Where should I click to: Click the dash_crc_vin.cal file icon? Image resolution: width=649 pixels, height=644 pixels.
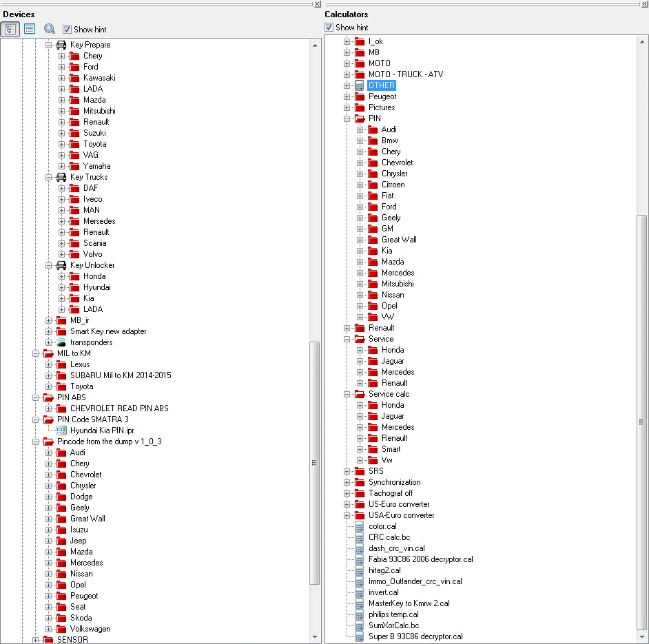pyautogui.click(x=359, y=548)
